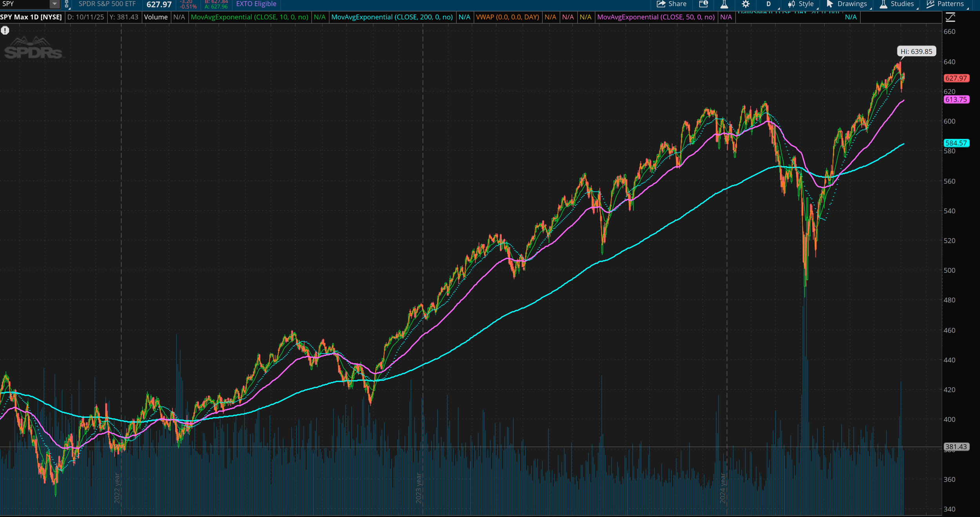Click the SPY symbol input field

point(24,4)
